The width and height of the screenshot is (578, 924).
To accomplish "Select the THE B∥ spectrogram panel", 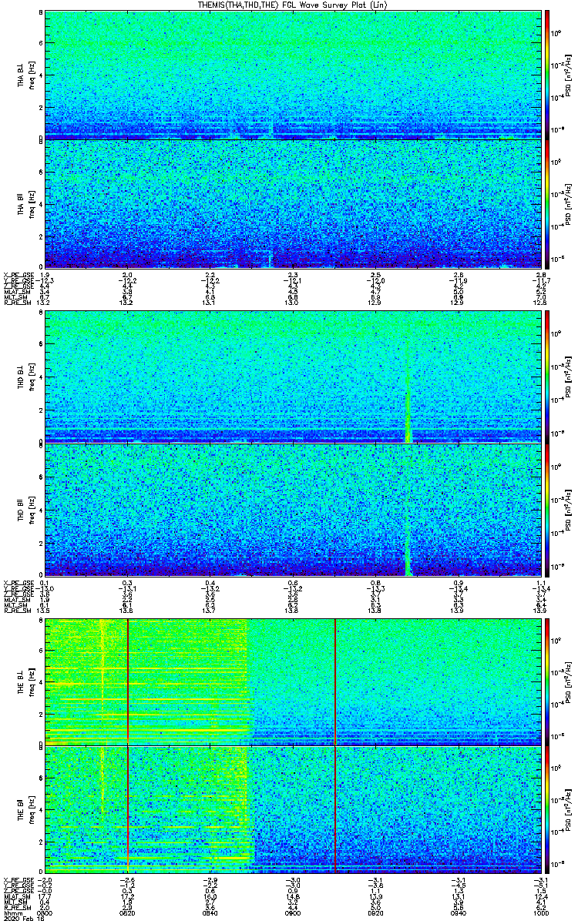I will pyautogui.click(x=294, y=810).
